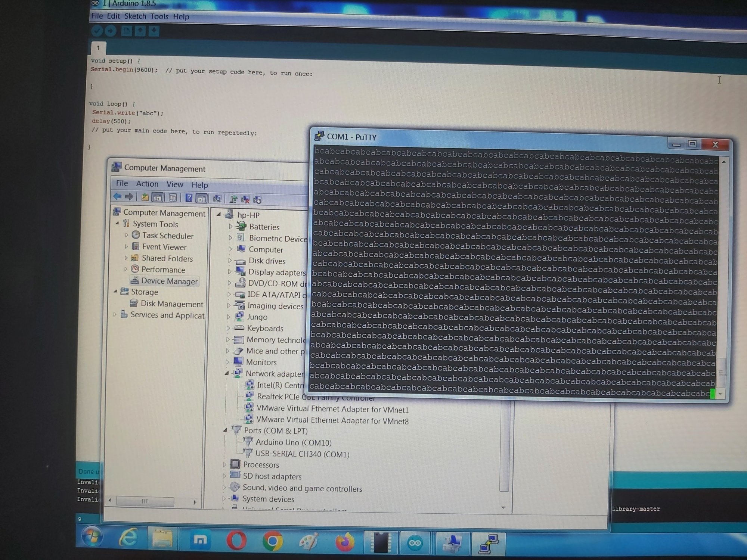Launch Firefox from the taskbar
747x560 pixels.
click(344, 542)
